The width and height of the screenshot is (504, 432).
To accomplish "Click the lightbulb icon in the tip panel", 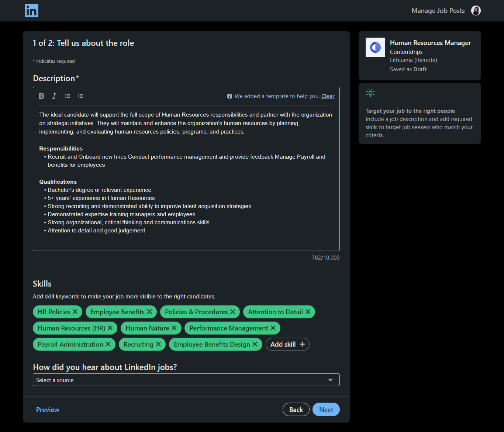I will pyautogui.click(x=370, y=93).
